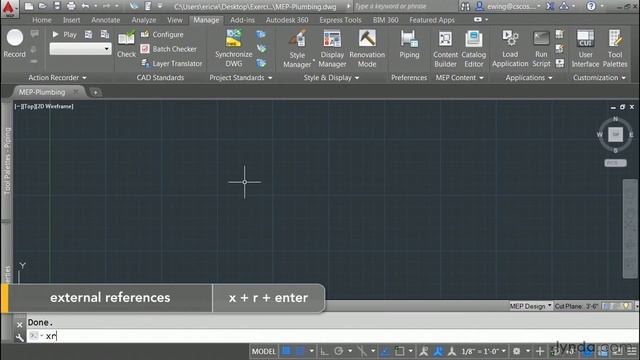Open the Autodesk 360 tab
Image resolution: width=640 pixels, height=360 pixels.
click(287, 20)
